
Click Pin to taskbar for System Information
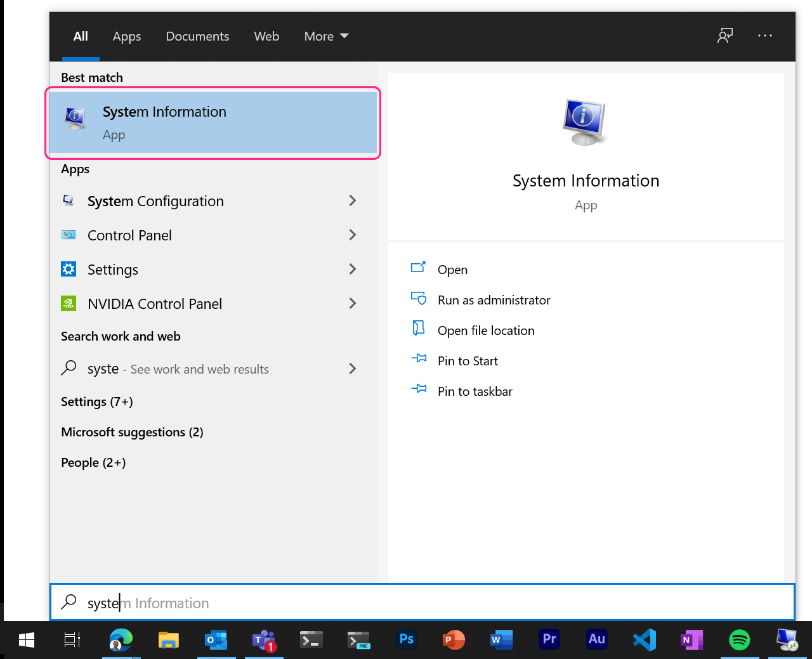click(x=475, y=391)
